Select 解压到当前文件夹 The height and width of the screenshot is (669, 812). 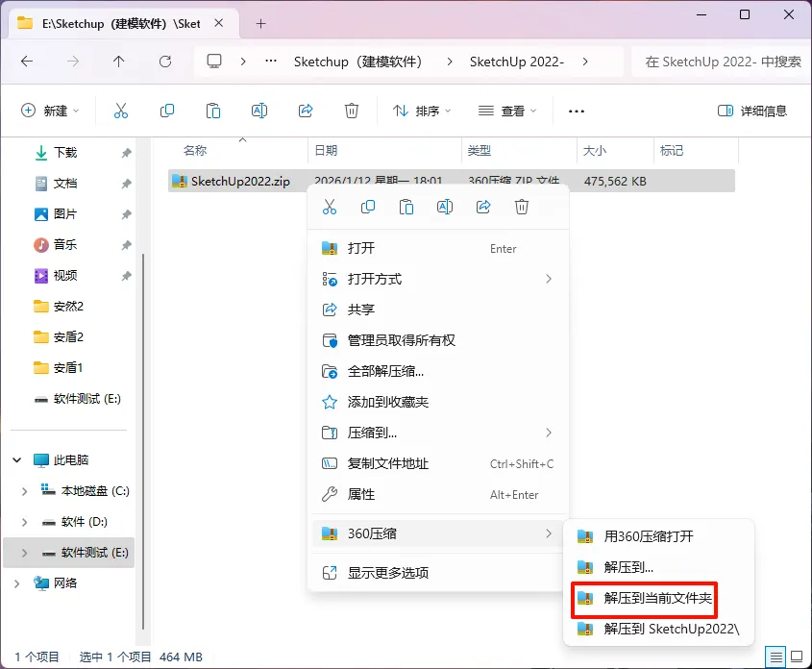coord(658,598)
